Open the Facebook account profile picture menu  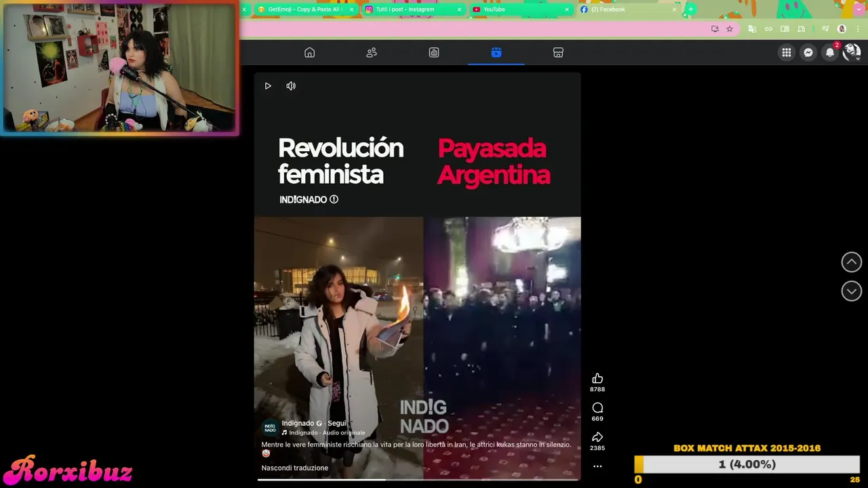(x=851, y=52)
